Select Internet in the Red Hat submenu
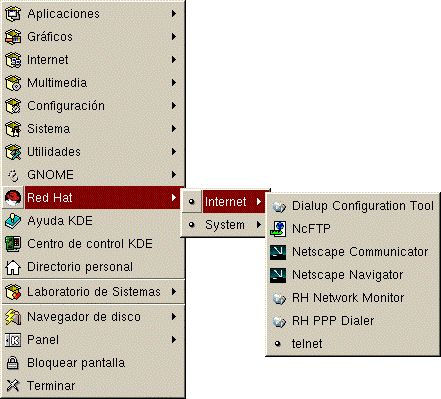 [x=225, y=202]
